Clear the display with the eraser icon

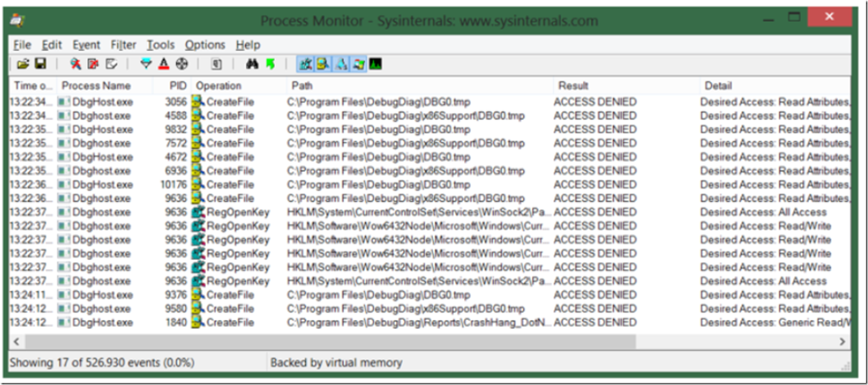click(x=111, y=64)
